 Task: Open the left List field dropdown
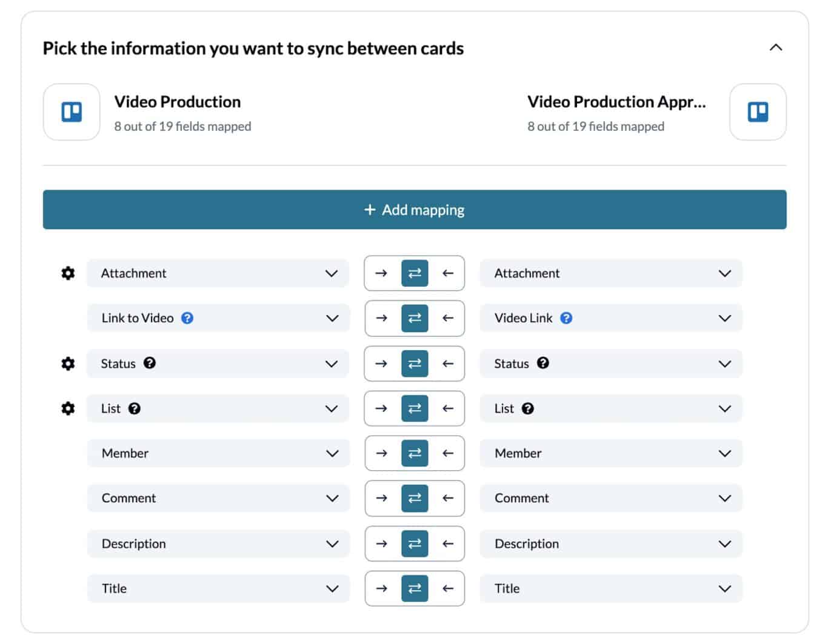[218, 408]
